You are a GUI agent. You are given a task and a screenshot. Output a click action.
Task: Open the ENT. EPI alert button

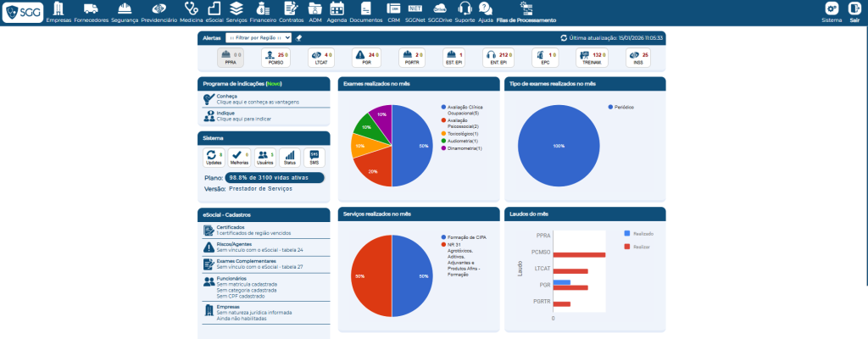(499, 58)
